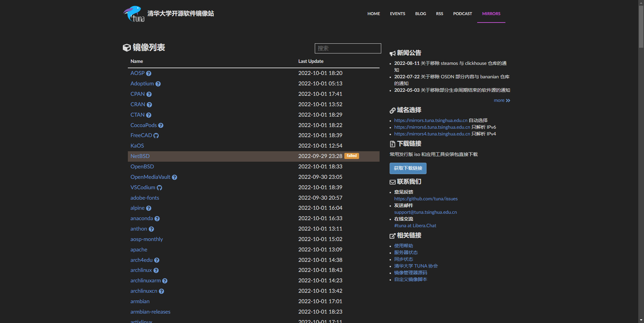Open 镜像管理器源码 link
The image size is (644, 323).
click(x=411, y=273)
